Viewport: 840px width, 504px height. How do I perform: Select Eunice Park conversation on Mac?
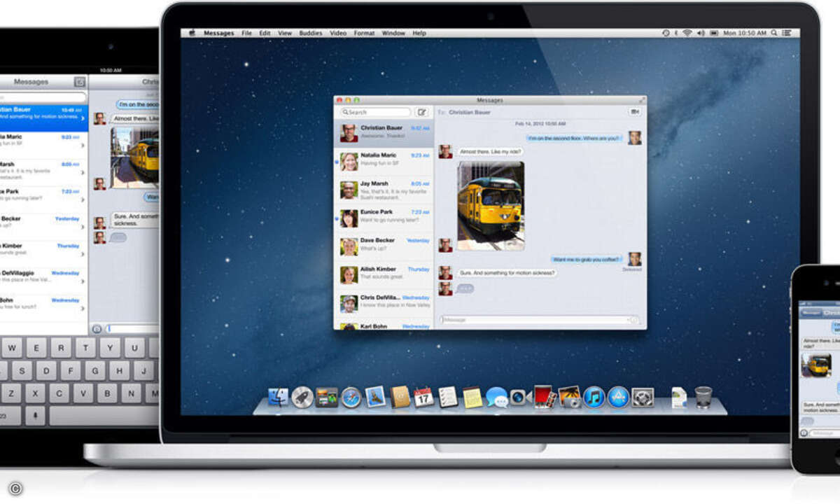pos(384,218)
